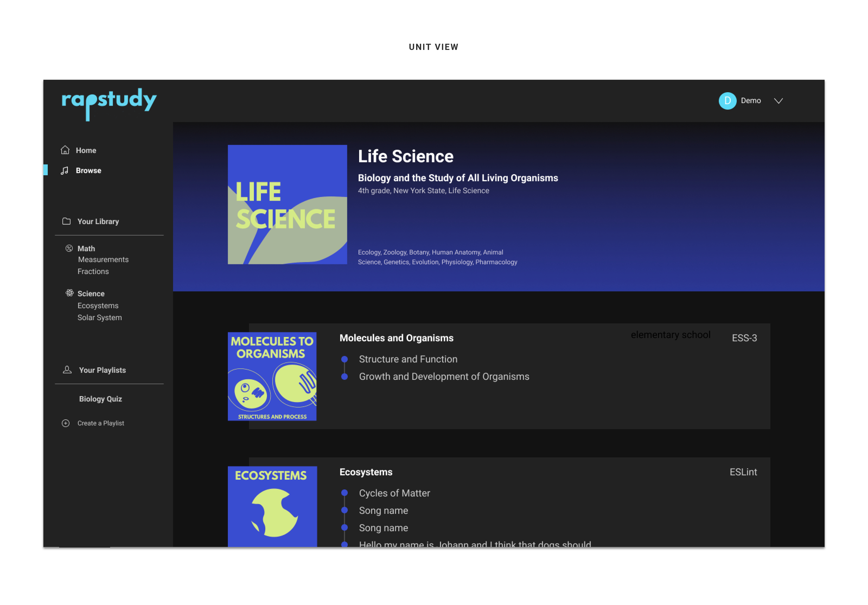Open the Measurements unit in sidebar

[103, 259]
